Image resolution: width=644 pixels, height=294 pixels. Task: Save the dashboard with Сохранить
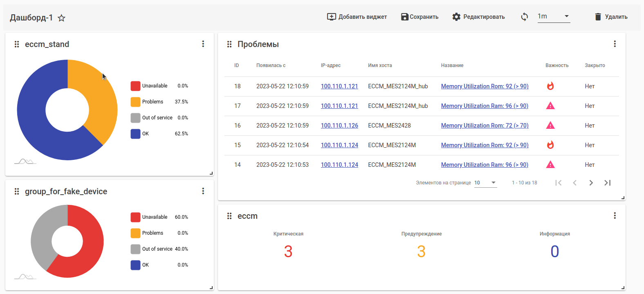(x=420, y=17)
